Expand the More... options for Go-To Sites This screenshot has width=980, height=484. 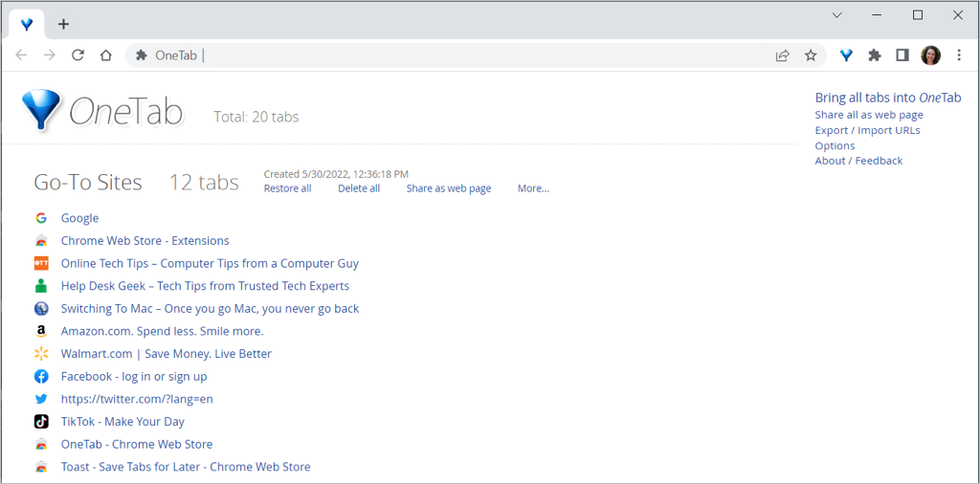pos(533,188)
